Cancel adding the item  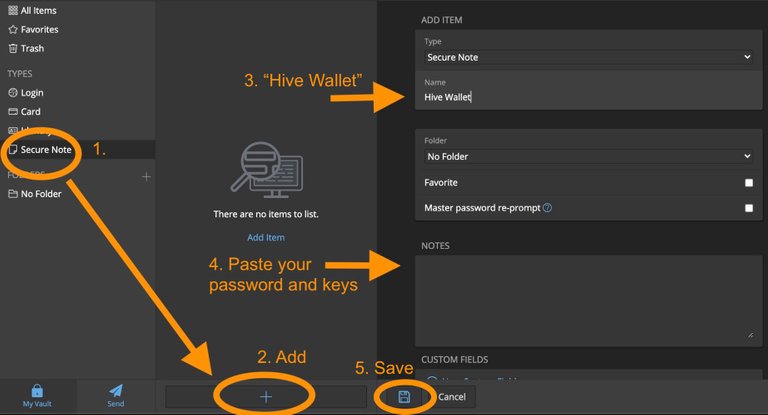[x=452, y=397]
